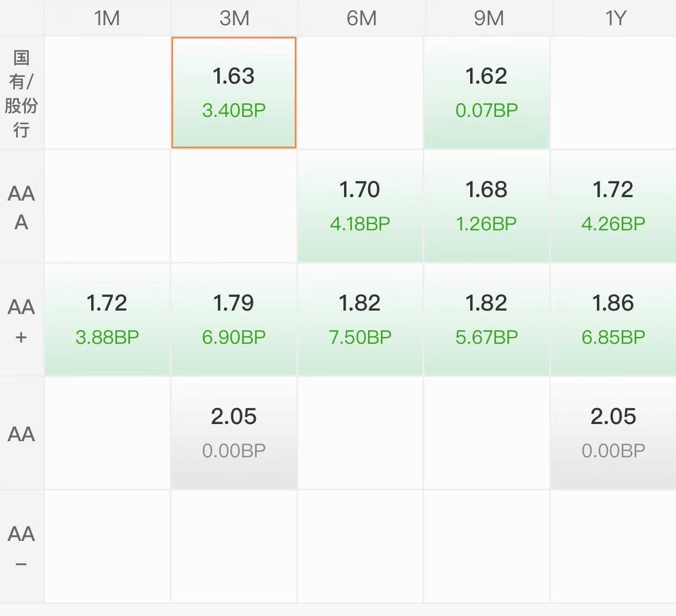Screen dimensions: 676x616
Task: Select the AA+ 1M cell showing 1.72
Action: (x=107, y=319)
